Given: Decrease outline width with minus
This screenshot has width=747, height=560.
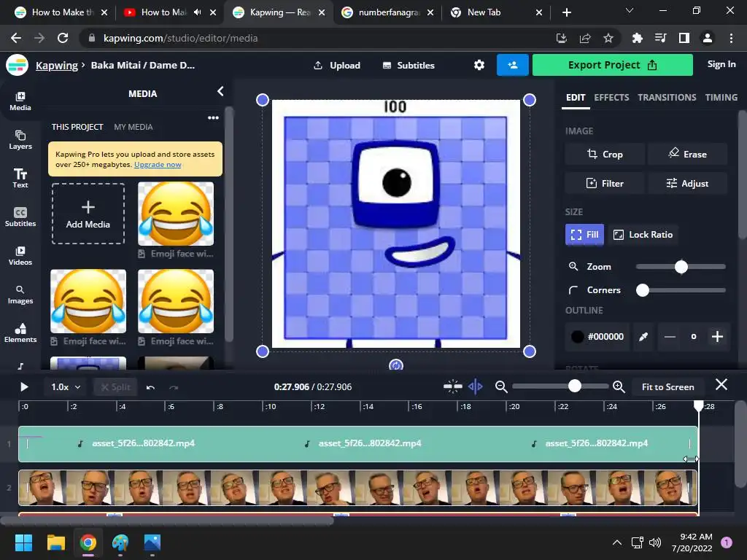Looking at the screenshot, I should click(x=670, y=337).
